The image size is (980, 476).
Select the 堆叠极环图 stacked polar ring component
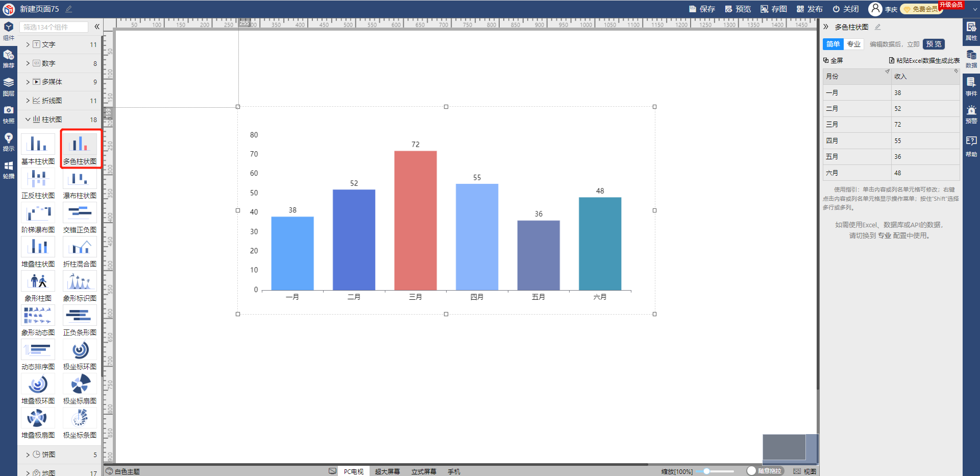point(38,389)
